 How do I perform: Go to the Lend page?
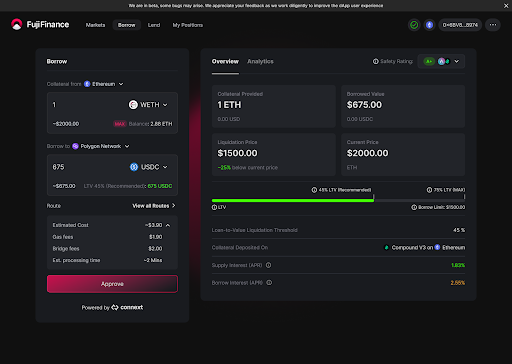(x=154, y=25)
